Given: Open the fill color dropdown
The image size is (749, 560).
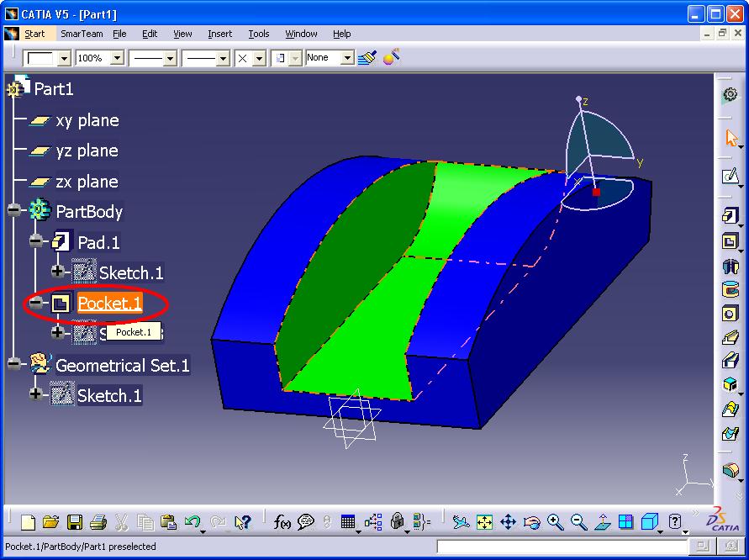Looking at the screenshot, I should click(x=64, y=58).
